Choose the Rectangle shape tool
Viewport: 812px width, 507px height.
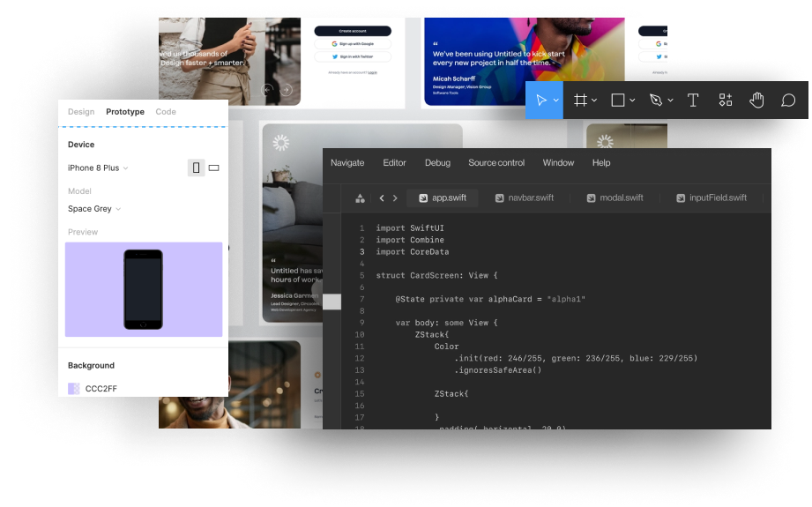pos(618,101)
